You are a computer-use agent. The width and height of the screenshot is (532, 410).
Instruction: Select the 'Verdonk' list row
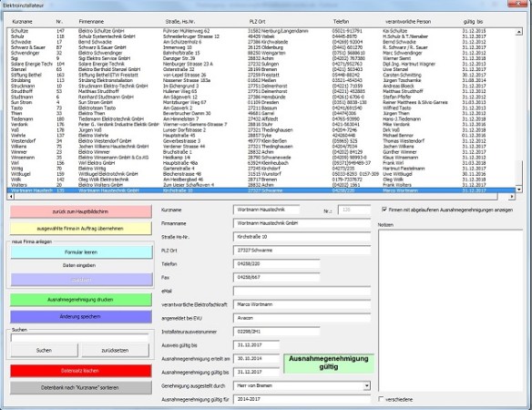[x=261, y=125]
